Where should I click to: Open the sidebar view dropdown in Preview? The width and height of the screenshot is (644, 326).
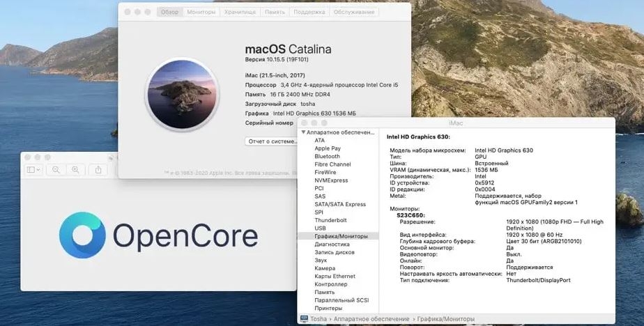(33, 169)
